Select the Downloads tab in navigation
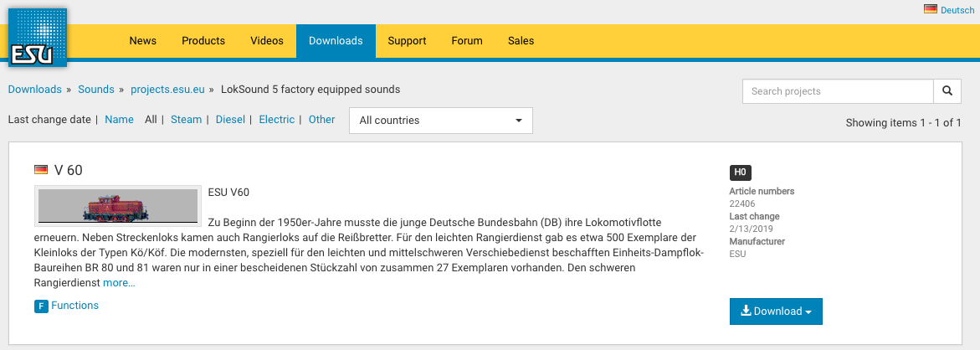Image resolution: width=980 pixels, height=350 pixels. point(336,41)
